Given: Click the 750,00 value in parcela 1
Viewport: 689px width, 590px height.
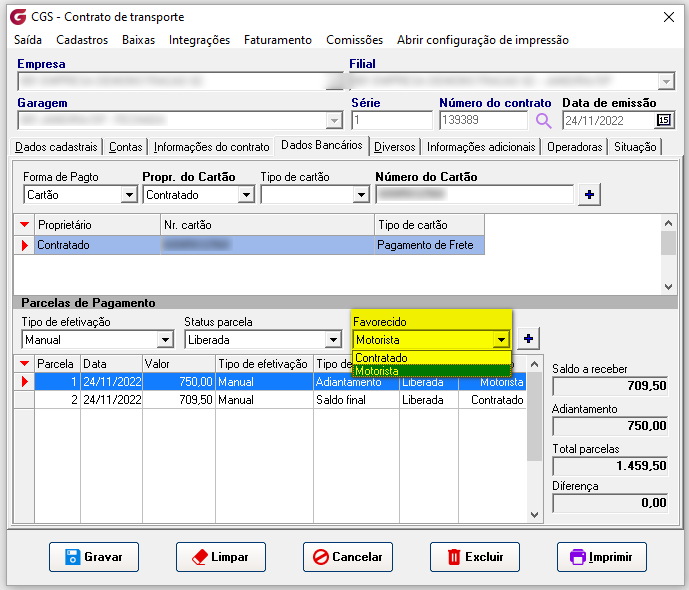Looking at the screenshot, I should (x=179, y=382).
